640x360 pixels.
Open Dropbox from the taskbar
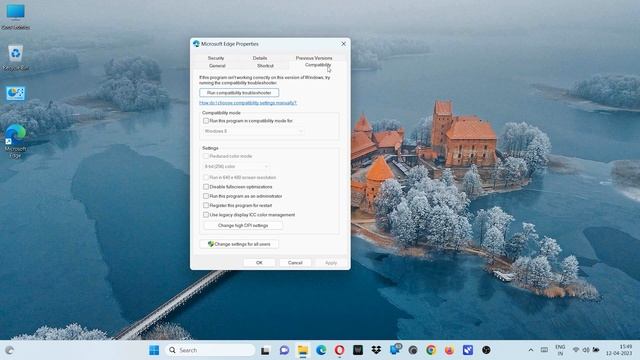(x=376, y=350)
